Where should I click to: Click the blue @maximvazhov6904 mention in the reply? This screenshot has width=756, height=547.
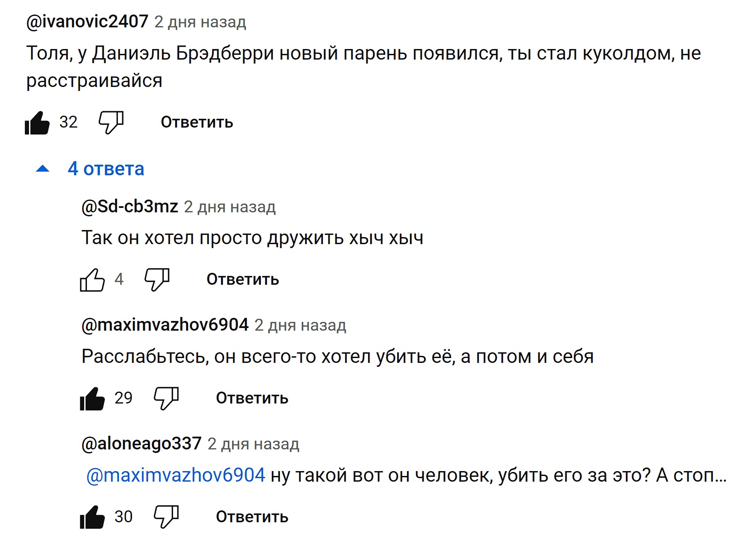pyautogui.click(x=176, y=475)
